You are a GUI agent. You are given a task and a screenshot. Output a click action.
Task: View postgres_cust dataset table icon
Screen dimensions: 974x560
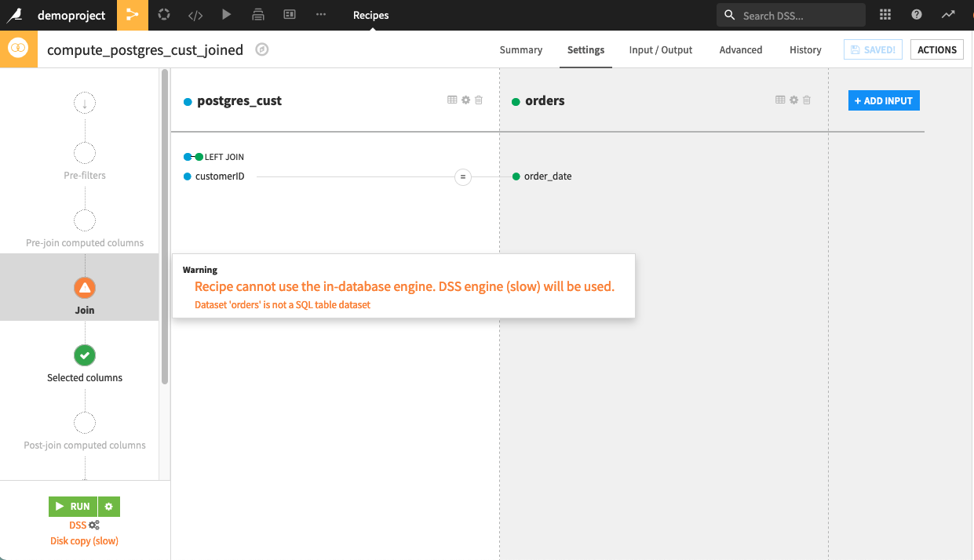[x=452, y=100]
